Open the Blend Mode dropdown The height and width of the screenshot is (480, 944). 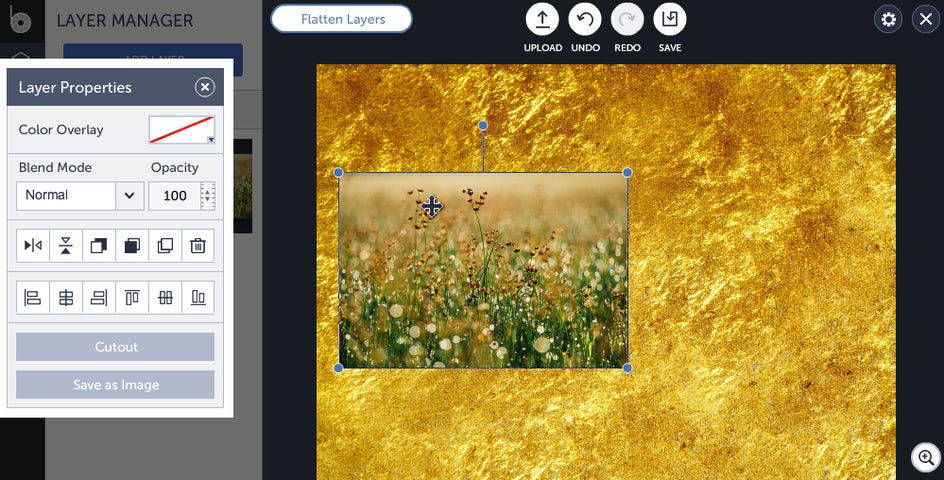80,196
